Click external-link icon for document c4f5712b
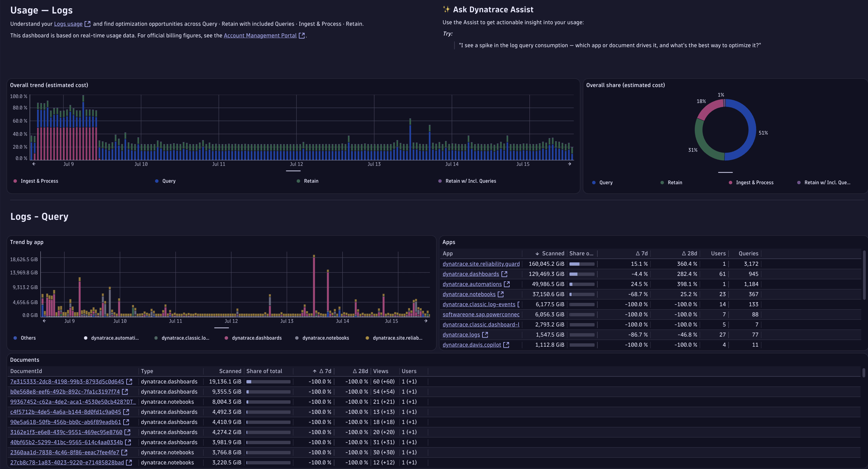 126,412
